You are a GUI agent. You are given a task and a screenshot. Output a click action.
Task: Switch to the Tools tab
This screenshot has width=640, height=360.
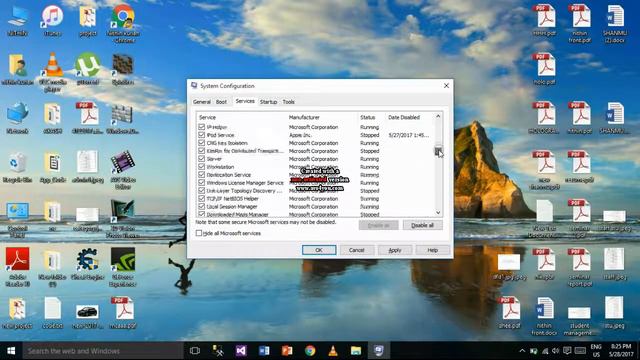(289, 102)
